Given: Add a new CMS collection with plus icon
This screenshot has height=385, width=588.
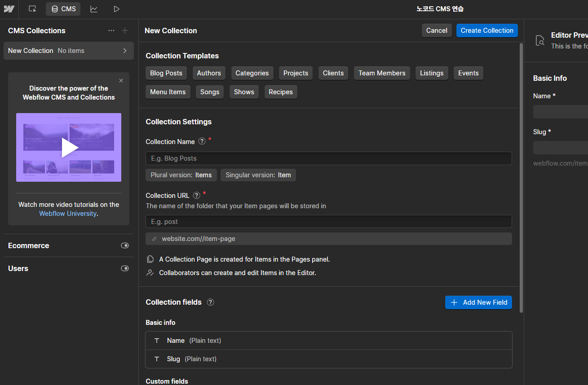Looking at the screenshot, I should click(125, 31).
